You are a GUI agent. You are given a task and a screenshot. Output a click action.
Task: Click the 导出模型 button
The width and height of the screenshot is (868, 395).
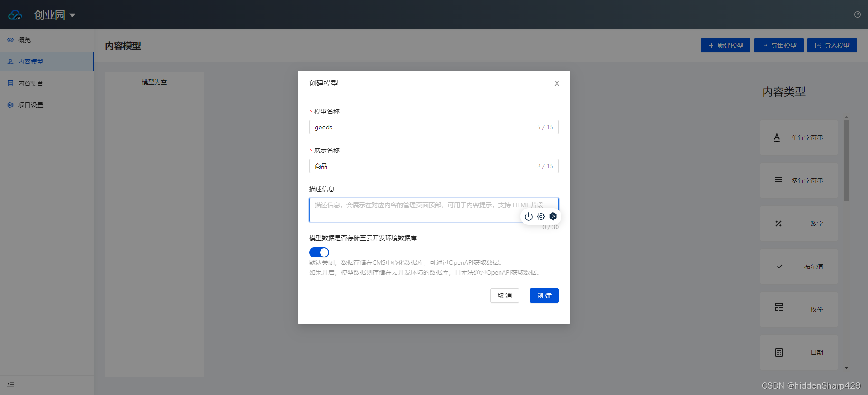pyautogui.click(x=779, y=45)
